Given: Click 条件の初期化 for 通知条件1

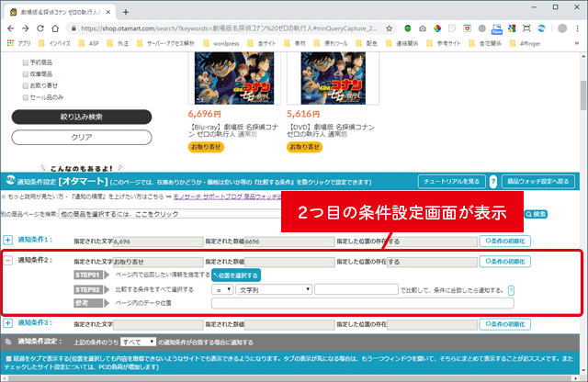Looking at the screenshot, I should pos(504,242).
